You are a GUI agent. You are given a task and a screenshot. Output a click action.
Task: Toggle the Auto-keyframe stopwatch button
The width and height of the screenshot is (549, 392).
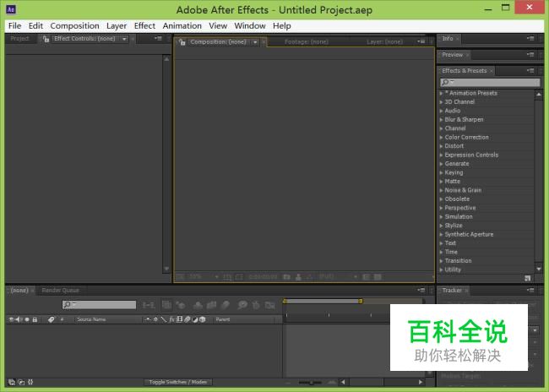(256, 305)
